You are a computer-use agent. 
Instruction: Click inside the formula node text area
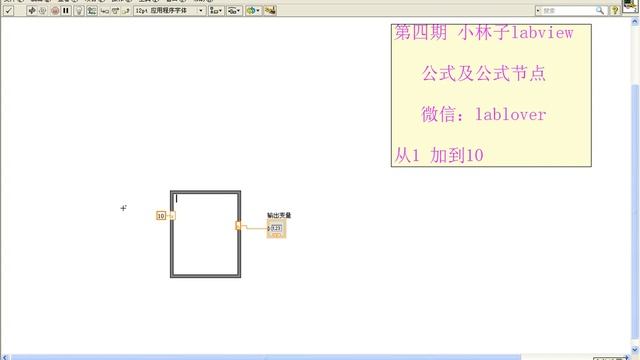click(205, 234)
